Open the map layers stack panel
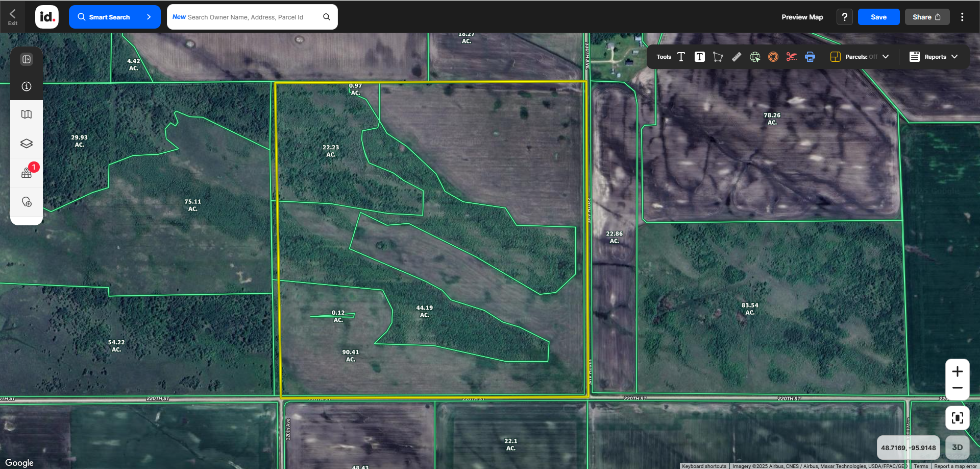Viewport: 980px width, 469px height. (27, 144)
